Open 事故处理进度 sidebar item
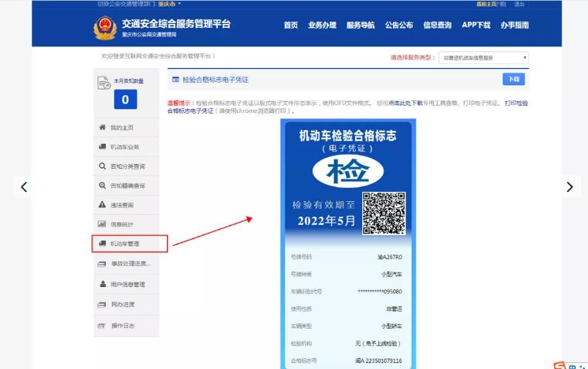588x369 pixels. pyautogui.click(x=126, y=264)
